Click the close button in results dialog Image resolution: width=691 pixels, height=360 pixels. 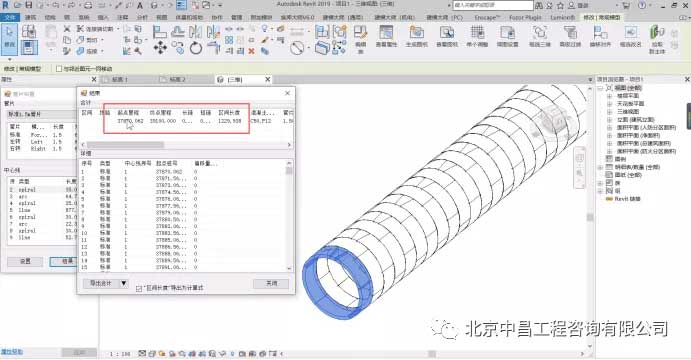click(x=271, y=283)
